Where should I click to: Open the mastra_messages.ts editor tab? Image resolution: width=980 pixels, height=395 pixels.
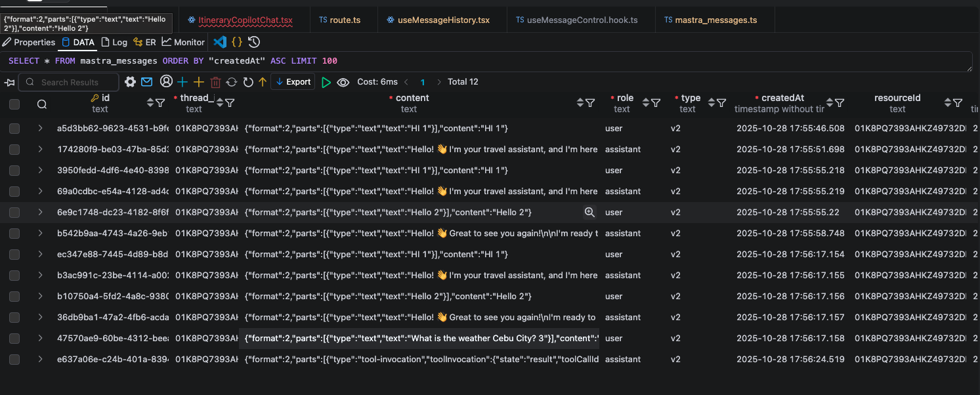point(715,19)
